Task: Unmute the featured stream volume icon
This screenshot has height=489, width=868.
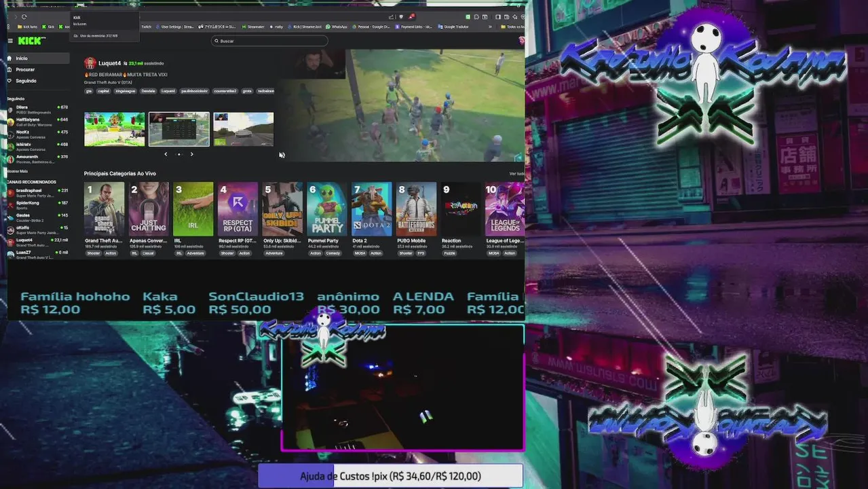Action: pyautogui.click(x=282, y=155)
